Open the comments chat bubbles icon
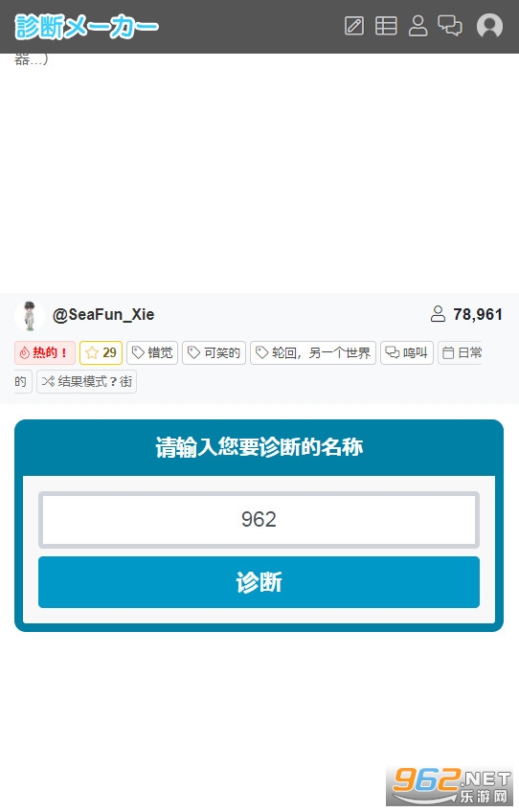 pos(450,25)
